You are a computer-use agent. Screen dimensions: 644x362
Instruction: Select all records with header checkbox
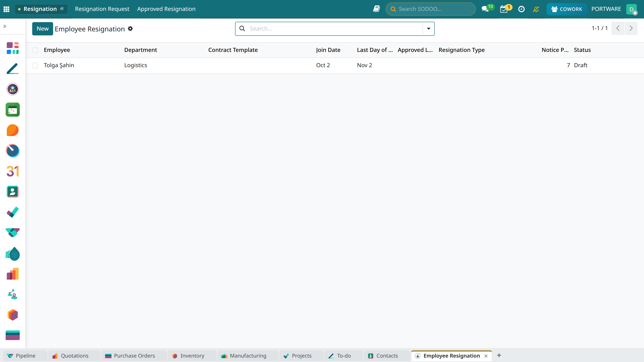tap(35, 50)
